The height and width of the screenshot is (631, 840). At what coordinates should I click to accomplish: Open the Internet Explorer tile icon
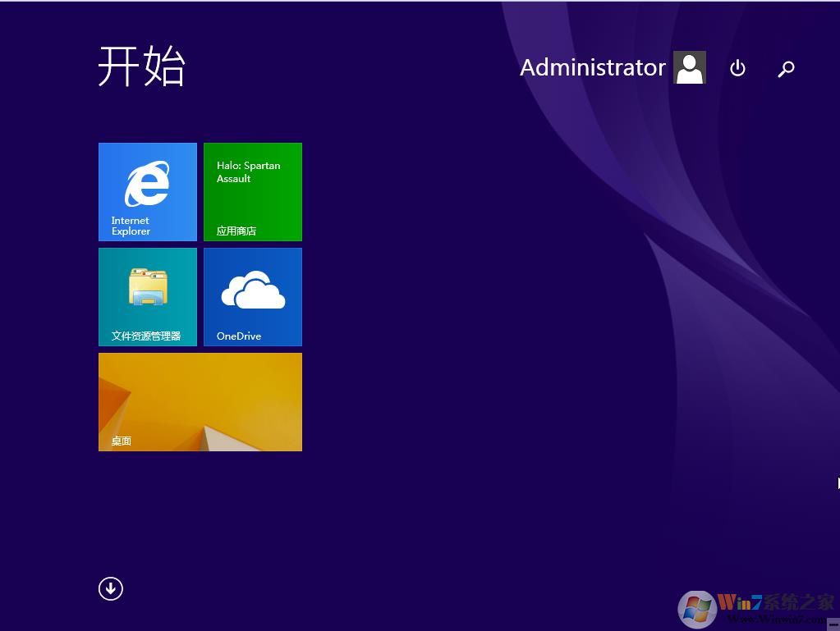(147, 184)
